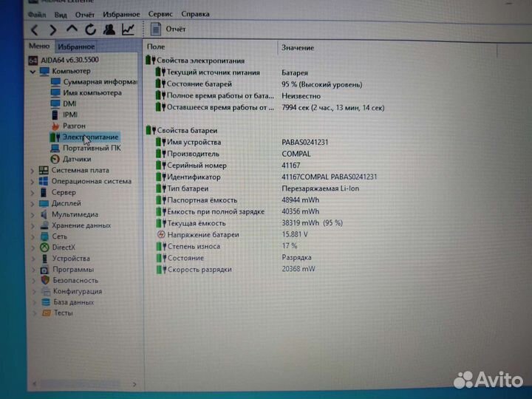Image resolution: width=532 pixels, height=399 pixels.
Task: Expand the Дисплей node
Action: coord(33,204)
